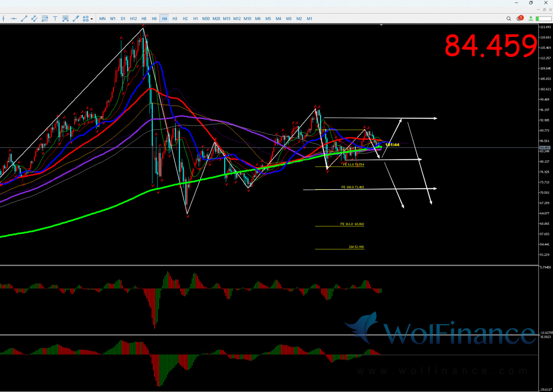Pick the trendline drawing tool

(24, 19)
